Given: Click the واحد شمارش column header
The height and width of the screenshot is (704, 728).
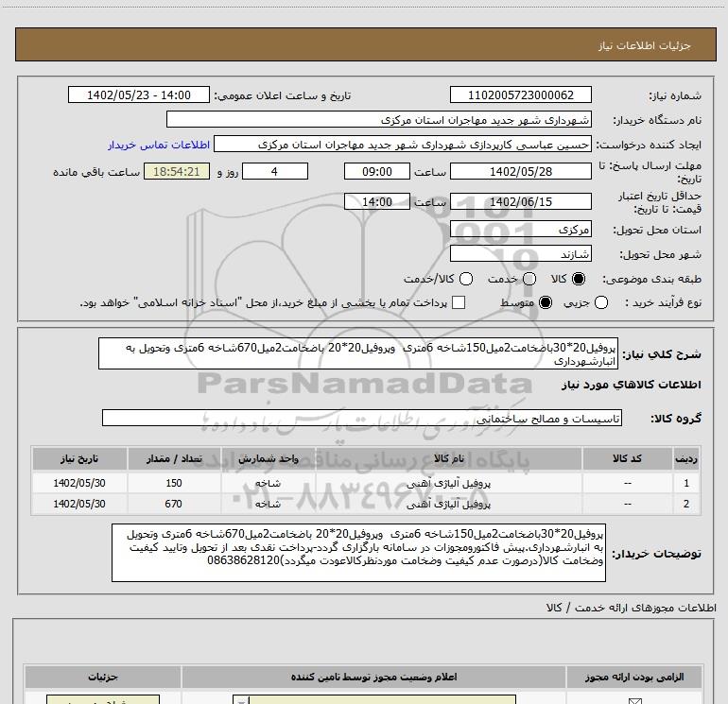Looking at the screenshot, I should [x=268, y=458].
